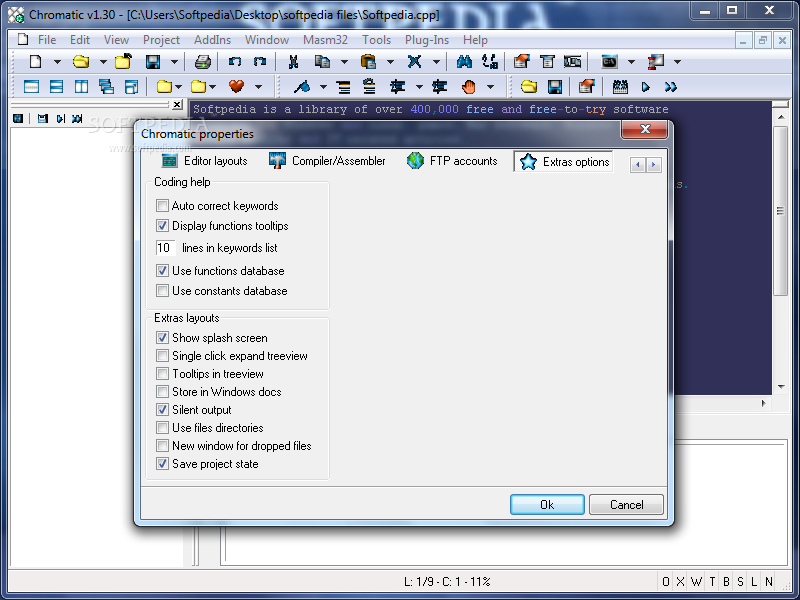Click the editor horizontal scroll right arrow
Screen dimensions: 800x600
[x=764, y=403]
